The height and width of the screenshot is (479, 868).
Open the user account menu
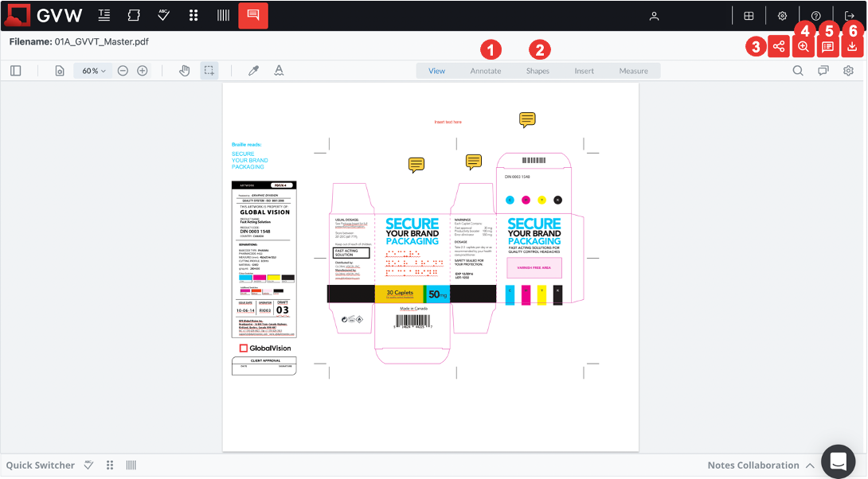[x=654, y=16]
